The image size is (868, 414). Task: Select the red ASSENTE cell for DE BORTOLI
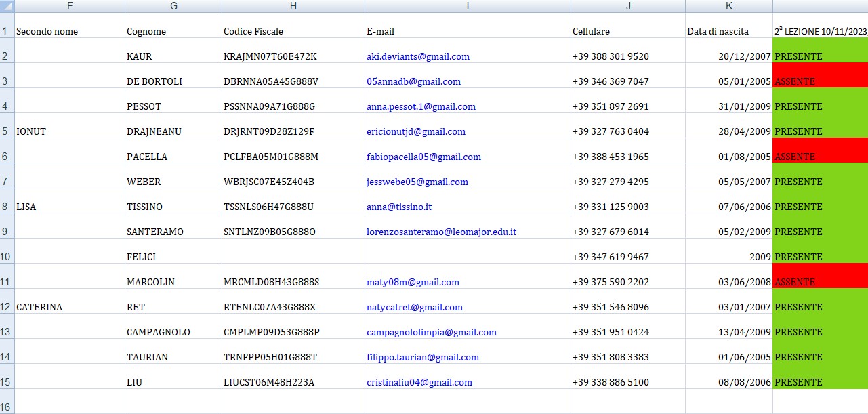coord(821,75)
